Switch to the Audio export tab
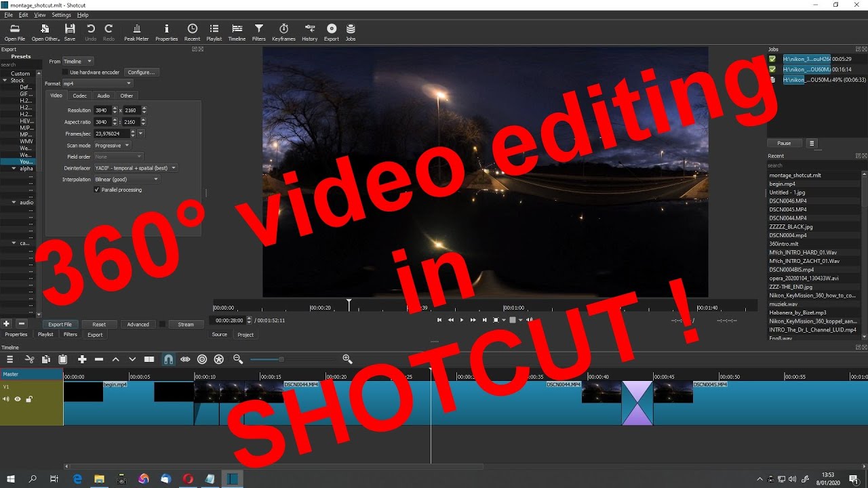The image size is (868, 488). [x=103, y=96]
